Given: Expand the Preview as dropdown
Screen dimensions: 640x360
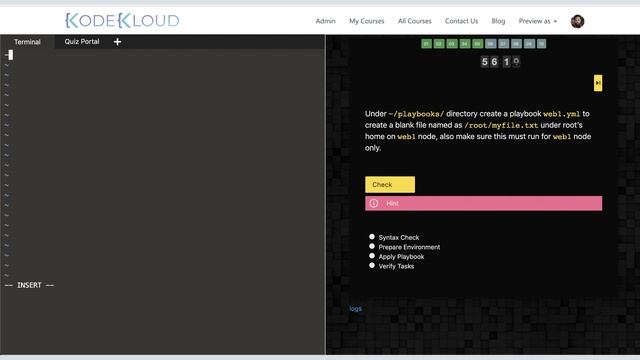Looking at the screenshot, I should pos(538,21).
